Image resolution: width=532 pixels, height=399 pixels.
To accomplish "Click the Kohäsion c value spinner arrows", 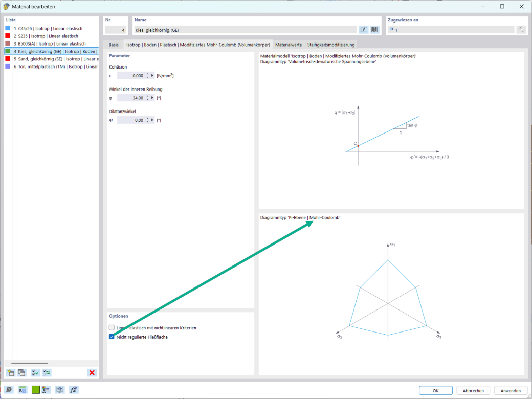I will point(148,76).
